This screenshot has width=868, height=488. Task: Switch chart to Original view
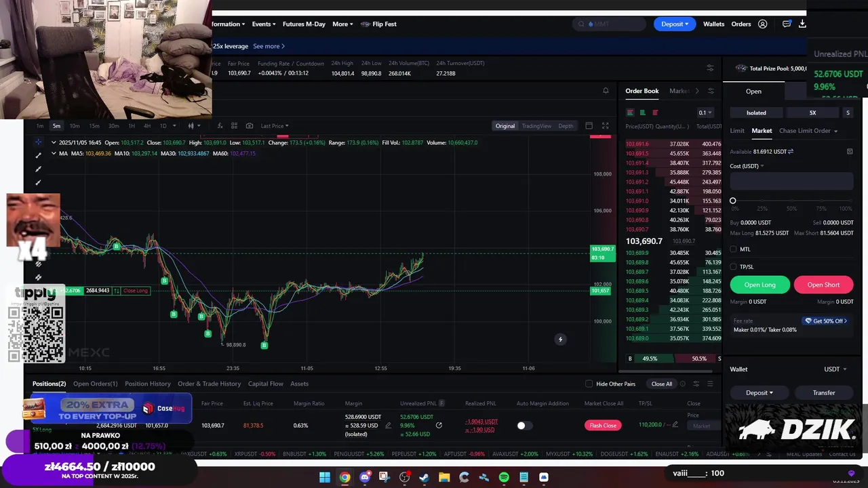(x=505, y=125)
